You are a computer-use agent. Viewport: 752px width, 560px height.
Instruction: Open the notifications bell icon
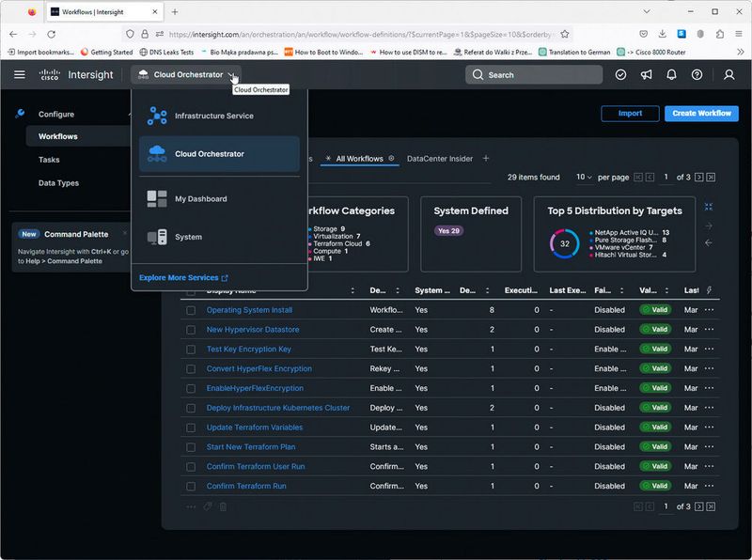pyautogui.click(x=671, y=74)
